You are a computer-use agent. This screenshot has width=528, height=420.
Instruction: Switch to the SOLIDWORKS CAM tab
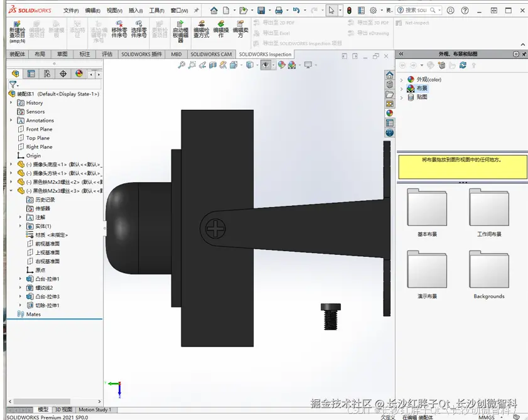coord(211,54)
